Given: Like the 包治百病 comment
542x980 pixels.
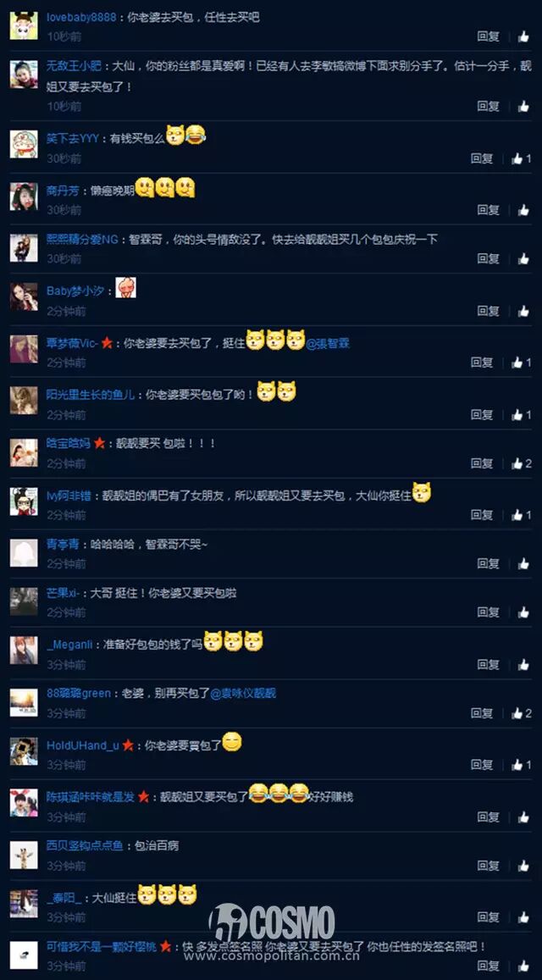Looking at the screenshot, I should coord(523,866).
